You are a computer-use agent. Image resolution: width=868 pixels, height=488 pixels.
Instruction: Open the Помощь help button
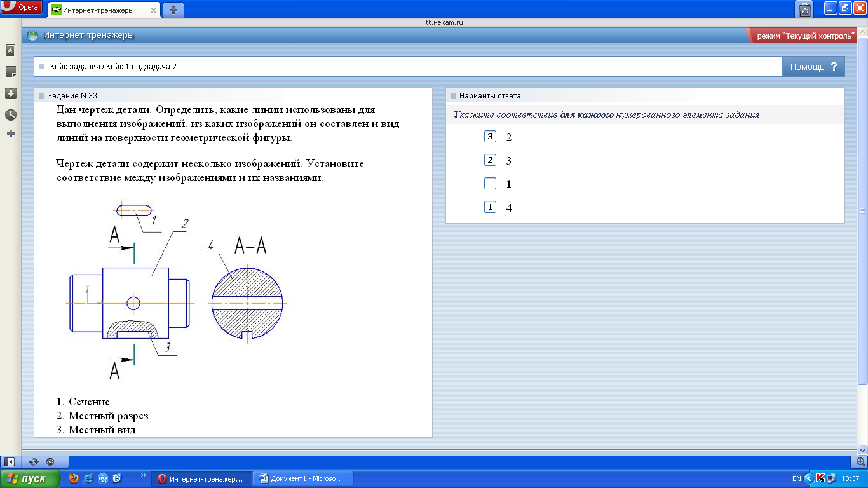(814, 67)
